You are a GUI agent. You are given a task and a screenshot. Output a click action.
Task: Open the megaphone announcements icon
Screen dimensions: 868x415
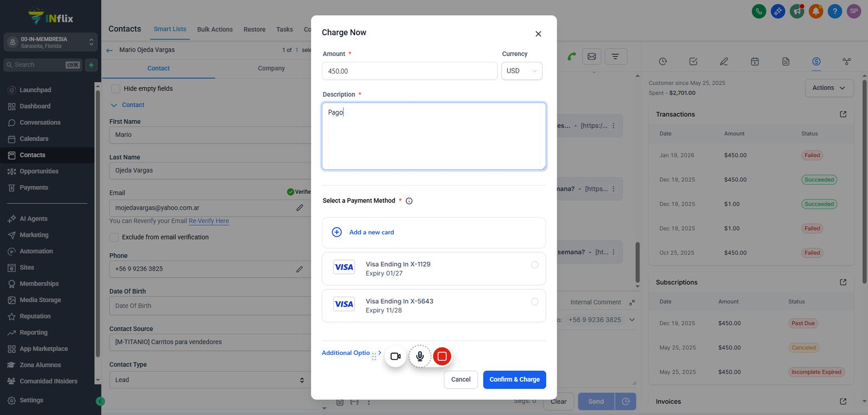(x=797, y=11)
